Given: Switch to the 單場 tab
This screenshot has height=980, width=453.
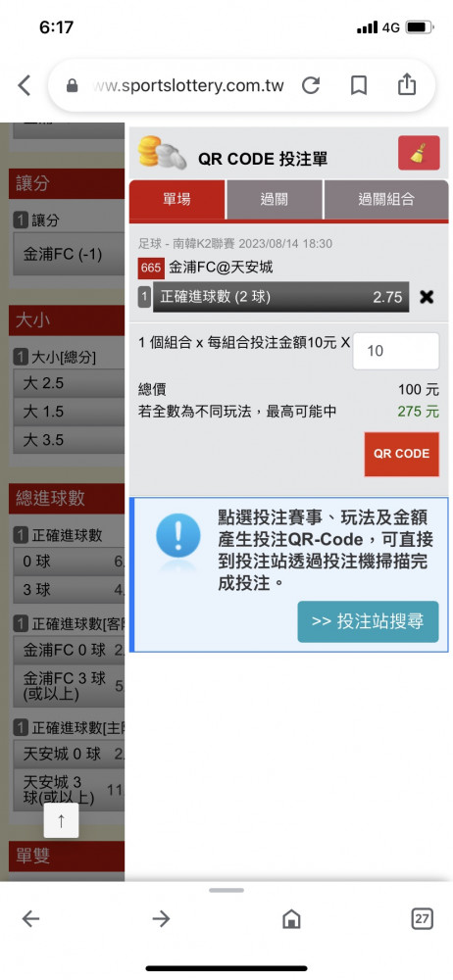Looking at the screenshot, I should coord(177,200).
